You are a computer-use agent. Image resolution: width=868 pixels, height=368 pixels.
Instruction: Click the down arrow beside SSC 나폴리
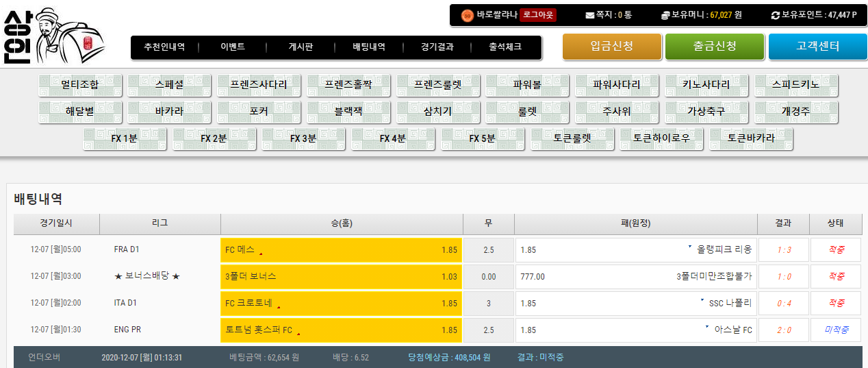pyautogui.click(x=702, y=300)
